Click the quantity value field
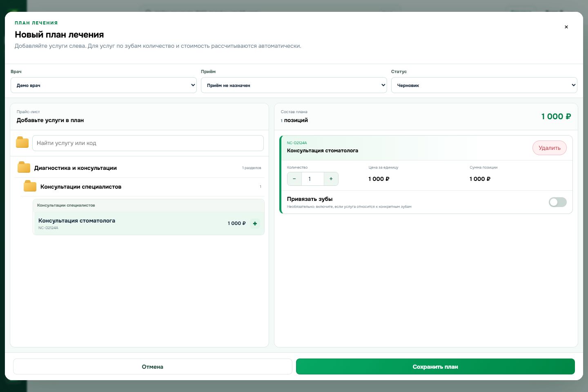 (312, 179)
